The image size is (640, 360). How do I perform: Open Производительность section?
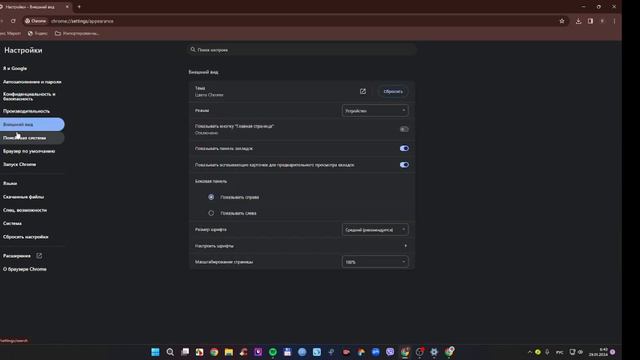[x=27, y=111]
